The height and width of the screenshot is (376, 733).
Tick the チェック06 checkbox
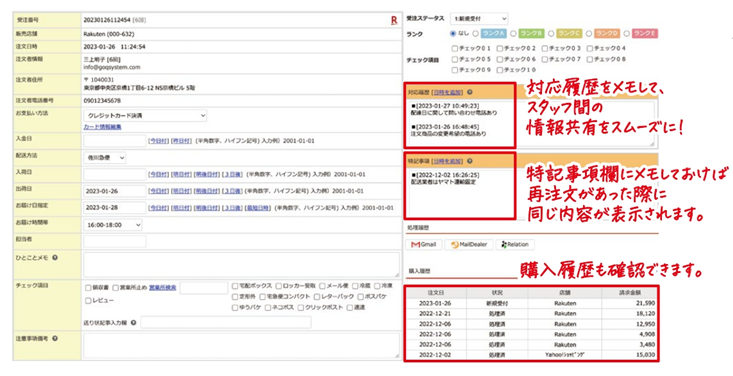(500, 59)
